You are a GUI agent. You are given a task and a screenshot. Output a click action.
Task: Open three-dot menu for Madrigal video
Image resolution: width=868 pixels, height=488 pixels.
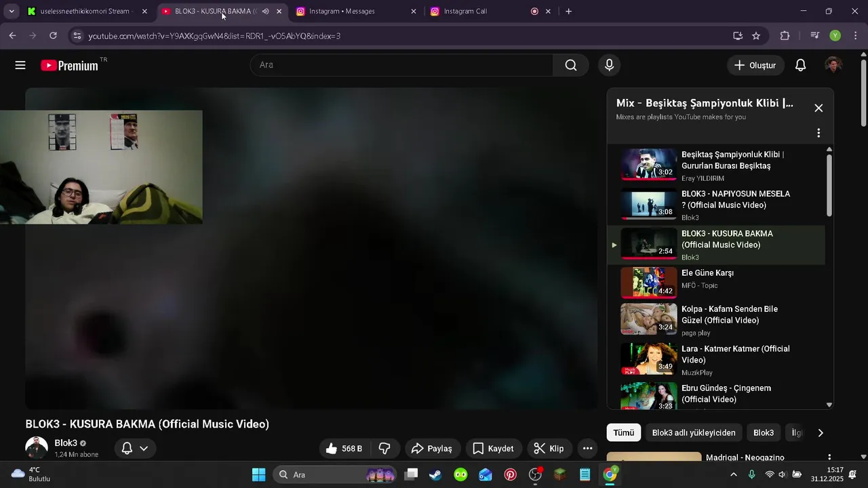click(829, 458)
